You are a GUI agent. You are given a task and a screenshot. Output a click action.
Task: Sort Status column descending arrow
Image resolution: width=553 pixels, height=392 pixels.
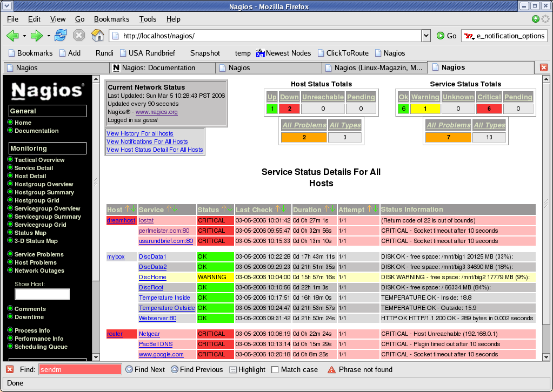[230, 209]
